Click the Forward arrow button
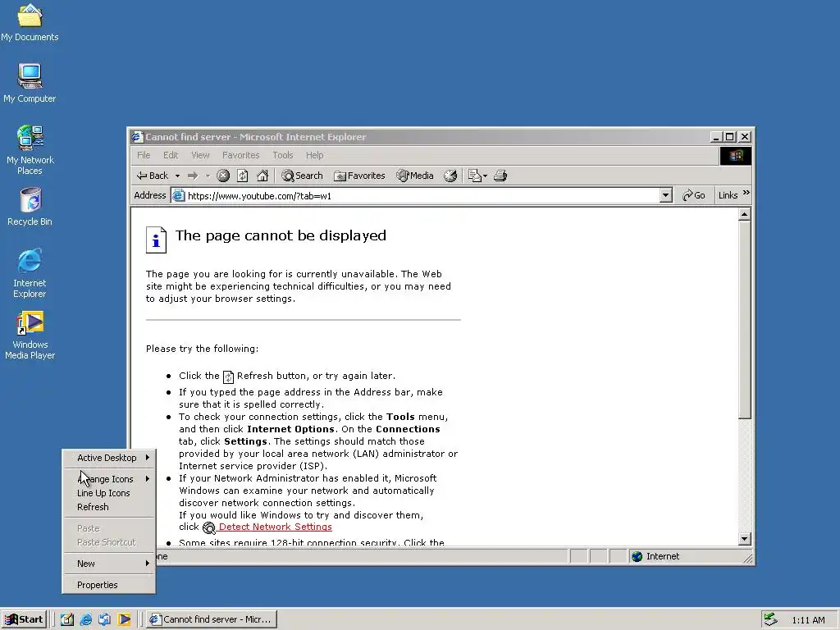Image resolution: width=840 pixels, height=630 pixels. coord(193,176)
